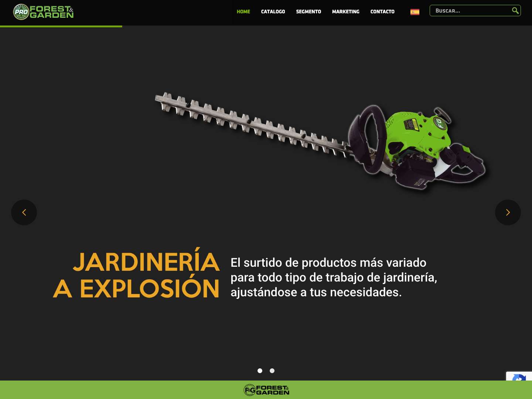Go back a slide with the left chevron
The image size is (532, 399).
(24, 212)
